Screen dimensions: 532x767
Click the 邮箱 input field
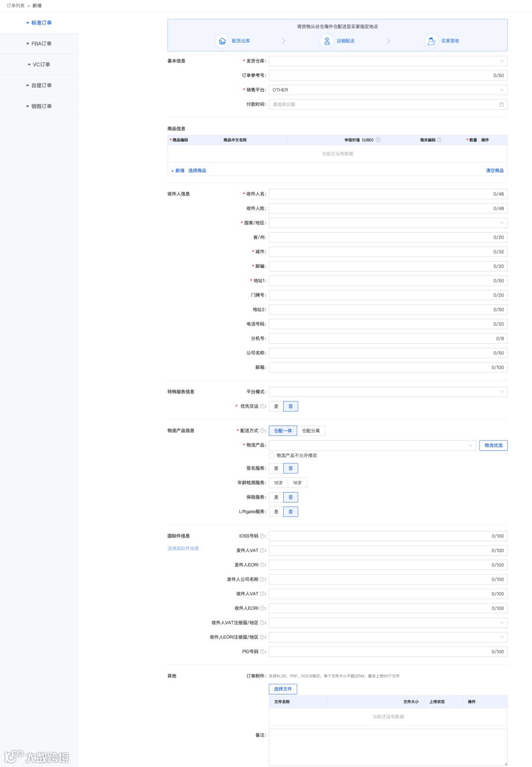[388, 367]
